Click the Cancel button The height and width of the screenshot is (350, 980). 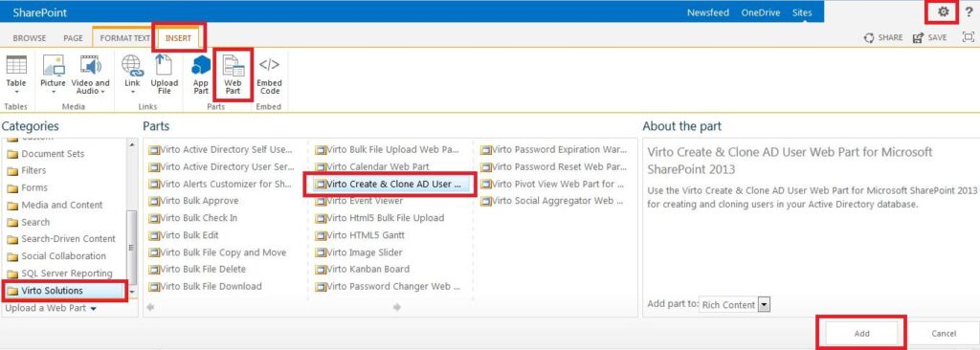point(943,333)
